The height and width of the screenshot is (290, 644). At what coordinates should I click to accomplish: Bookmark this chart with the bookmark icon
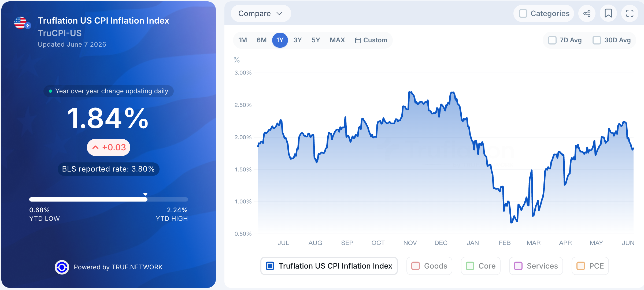pyautogui.click(x=608, y=13)
